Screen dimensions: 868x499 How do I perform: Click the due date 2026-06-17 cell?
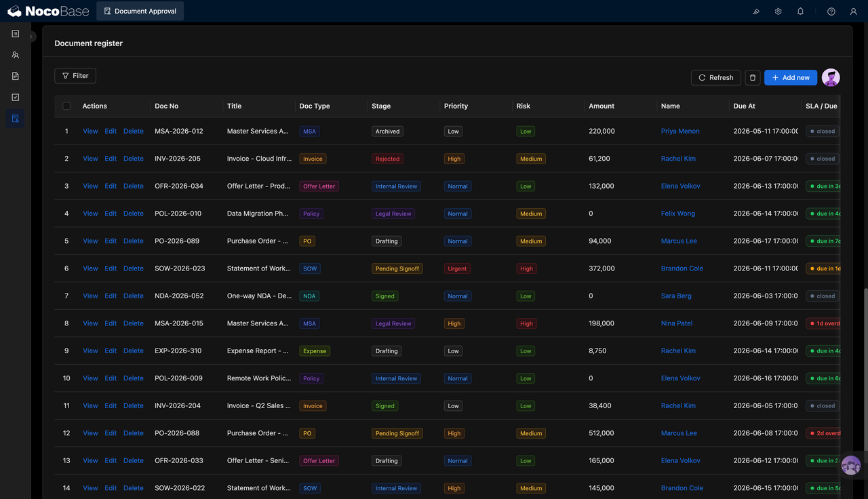click(766, 241)
